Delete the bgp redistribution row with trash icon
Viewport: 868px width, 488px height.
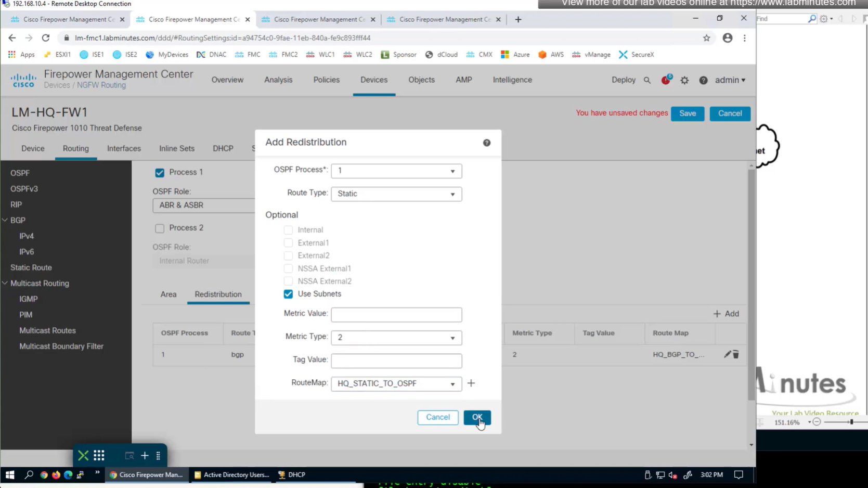pyautogui.click(x=736, y=354)
